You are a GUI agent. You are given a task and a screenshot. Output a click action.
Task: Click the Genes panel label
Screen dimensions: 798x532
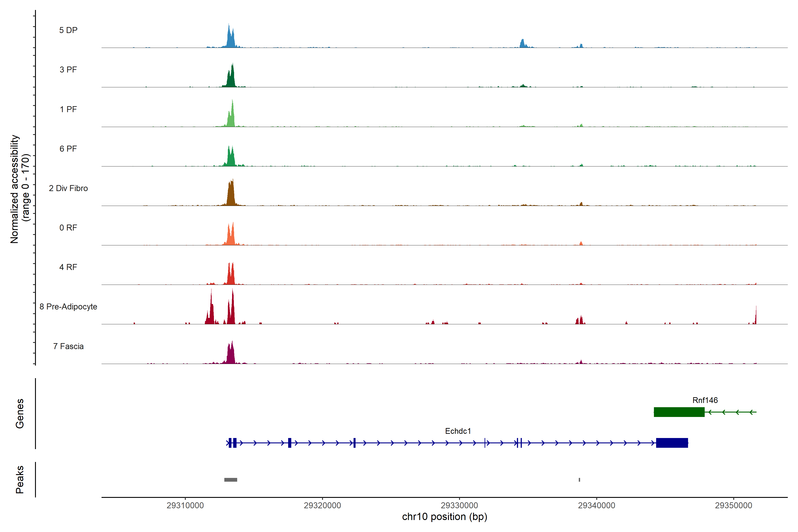click(x=20, y=413)
